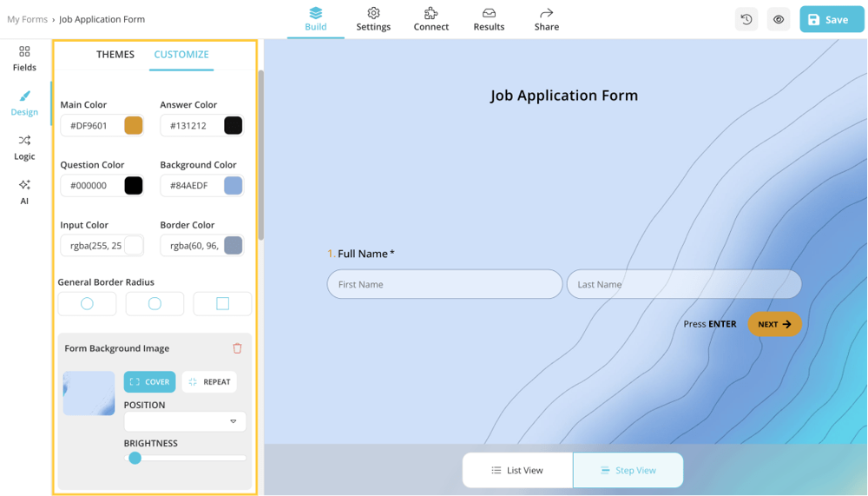The height and width of the screenshot is (496, 868).
Task: Switch to Step View
Action: (628, 470)
